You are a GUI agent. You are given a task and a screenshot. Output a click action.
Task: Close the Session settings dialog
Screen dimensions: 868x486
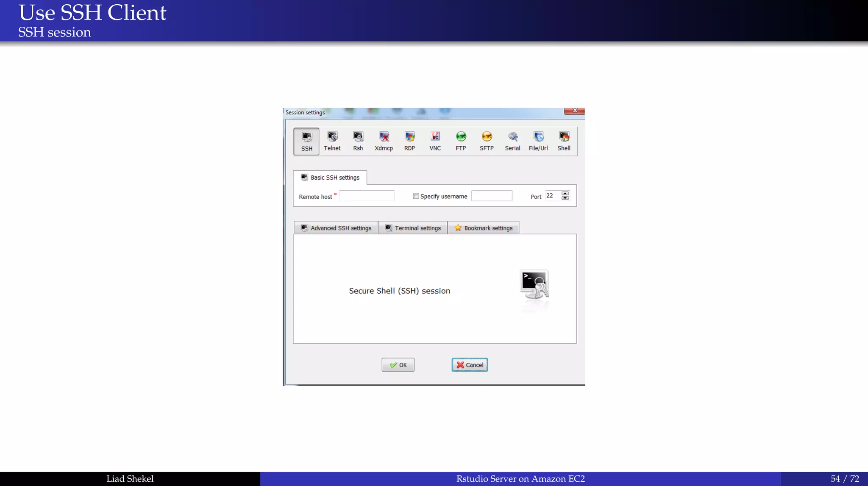click(575, 111)
